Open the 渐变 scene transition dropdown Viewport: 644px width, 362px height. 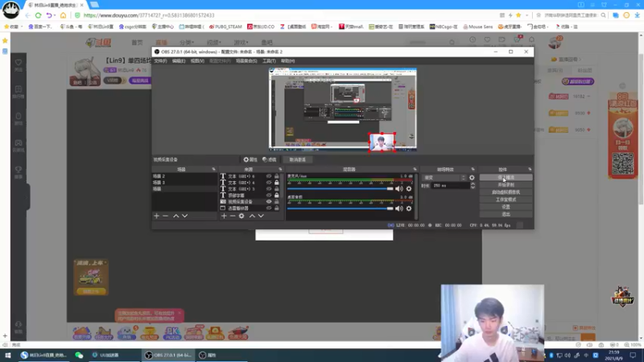(444, 178)
